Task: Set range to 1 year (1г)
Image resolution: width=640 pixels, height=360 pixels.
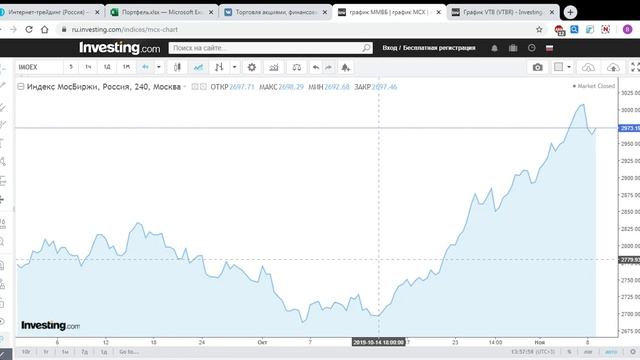Action: [x=46, y=352]
